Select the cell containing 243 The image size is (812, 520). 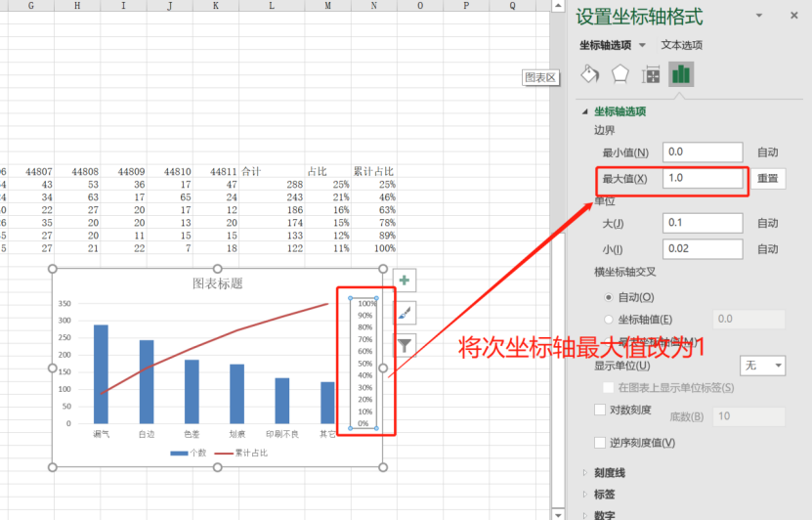pos(272,197)
